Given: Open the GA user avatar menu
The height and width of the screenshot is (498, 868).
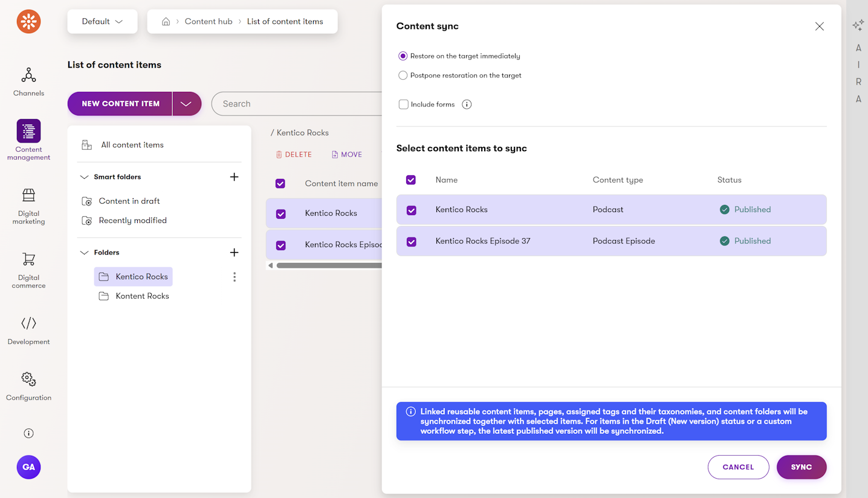Looking at the screenshot, I should coord(28,467).
